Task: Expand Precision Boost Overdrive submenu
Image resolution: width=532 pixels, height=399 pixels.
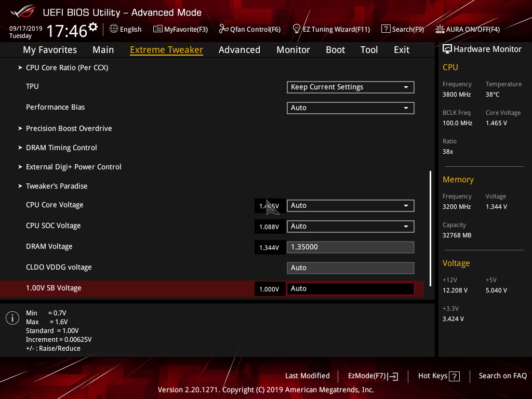Action: coord(69,128)
